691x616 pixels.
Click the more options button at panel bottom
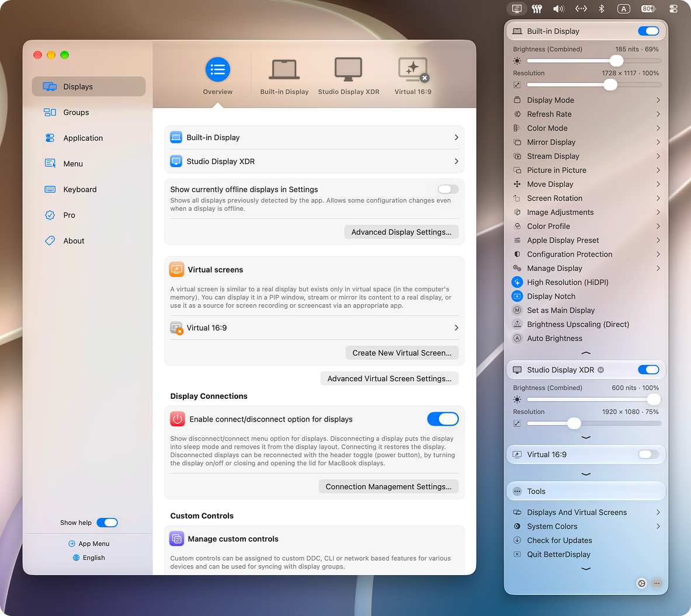[x=657, y=583]
